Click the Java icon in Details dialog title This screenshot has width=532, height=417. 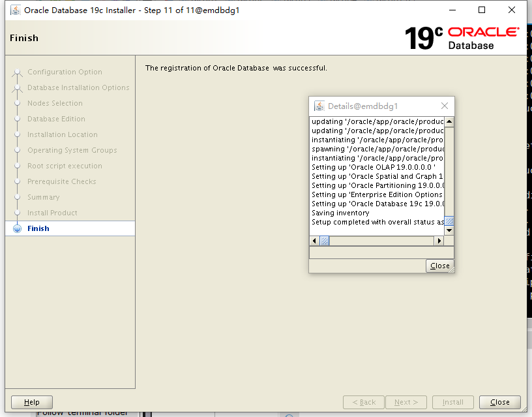tap(319, 106)
